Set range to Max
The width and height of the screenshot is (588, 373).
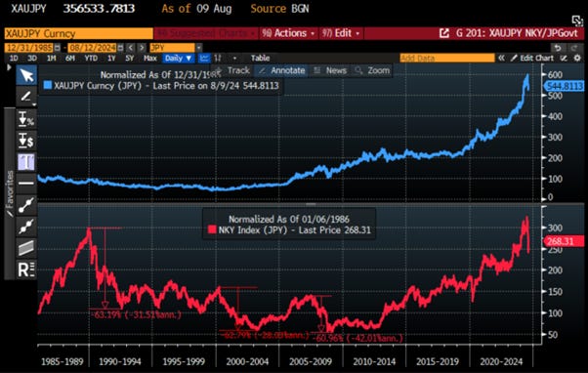tap(150, 59)
